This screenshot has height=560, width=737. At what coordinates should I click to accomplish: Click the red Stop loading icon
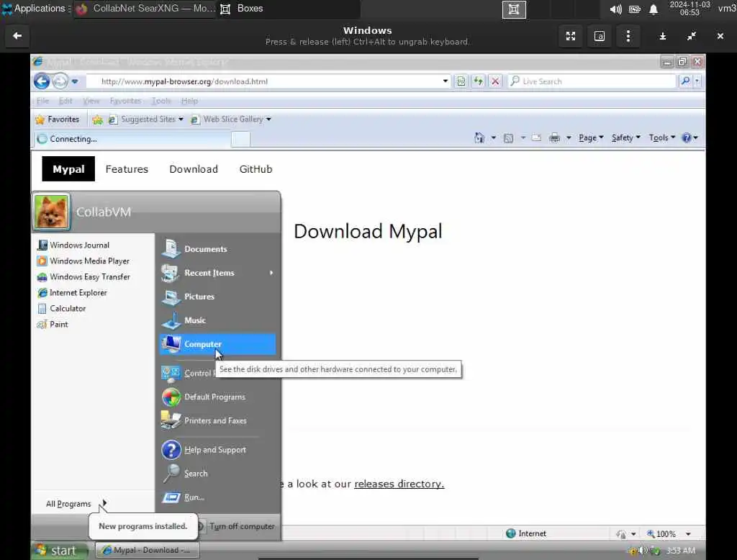(x=495, y=81)
